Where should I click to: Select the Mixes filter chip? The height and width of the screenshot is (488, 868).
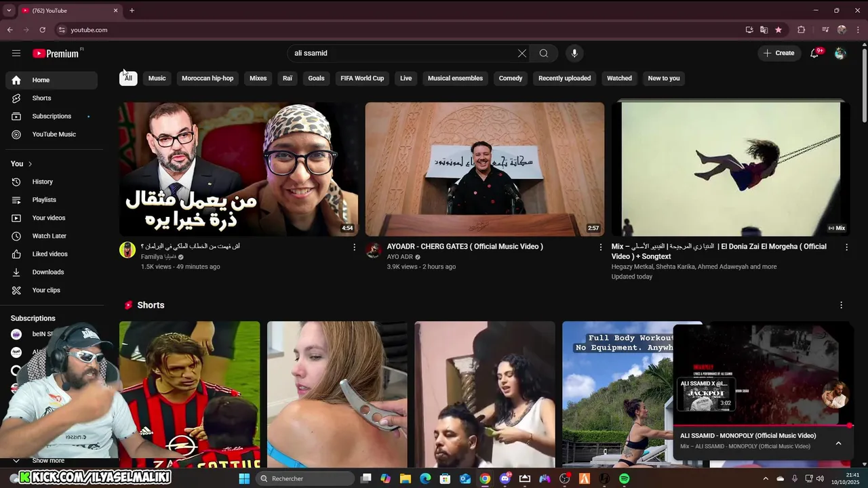click(x=258, y=78)
